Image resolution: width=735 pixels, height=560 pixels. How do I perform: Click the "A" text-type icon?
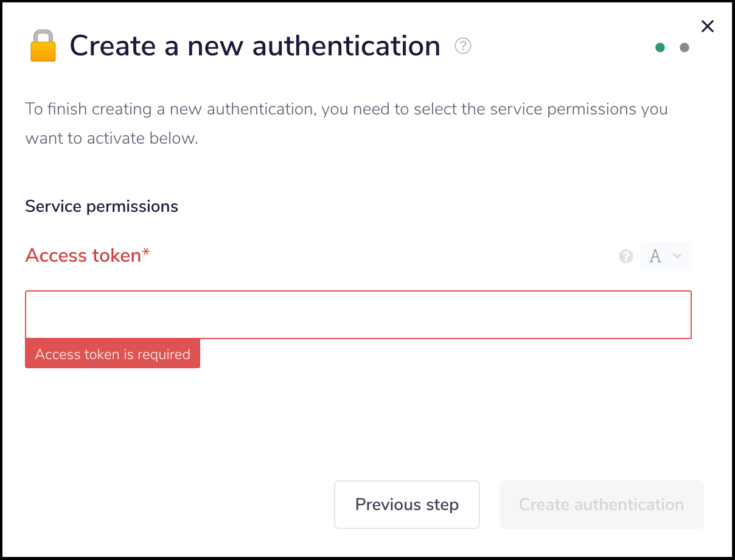(x=655, y=256)
